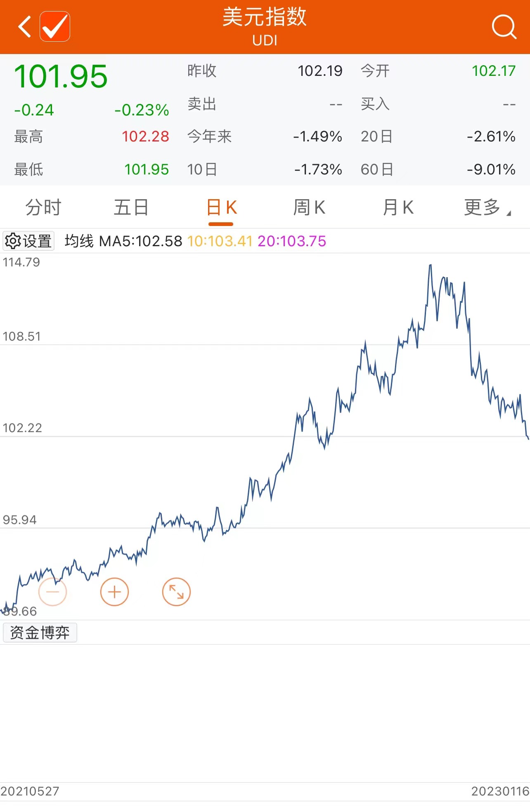Image resolution: width=530 pixels, height=812 pixels.
Task: Click the MA5 moving average label
Action: [x=140, y=241]
